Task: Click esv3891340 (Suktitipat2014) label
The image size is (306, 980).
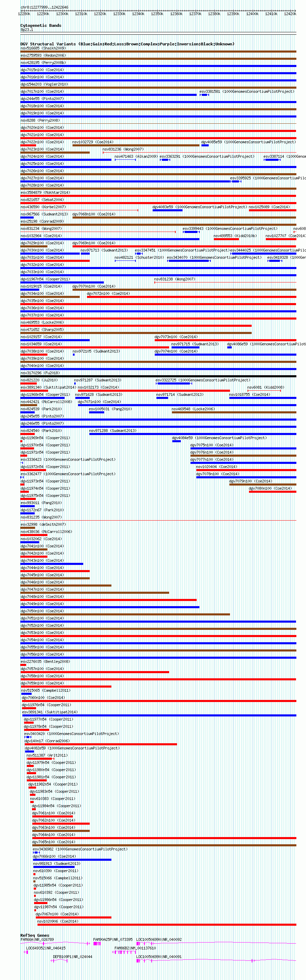Action: point(48,387)
